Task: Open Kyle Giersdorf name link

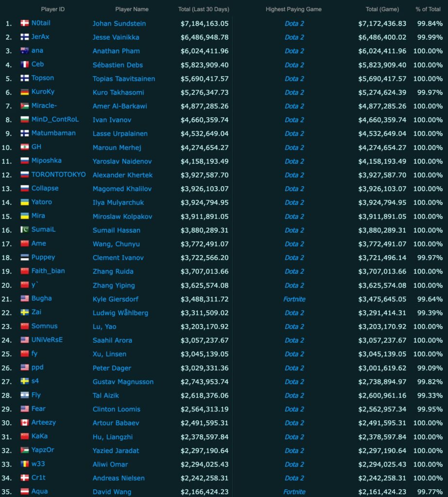Action: tap(116, 299)
